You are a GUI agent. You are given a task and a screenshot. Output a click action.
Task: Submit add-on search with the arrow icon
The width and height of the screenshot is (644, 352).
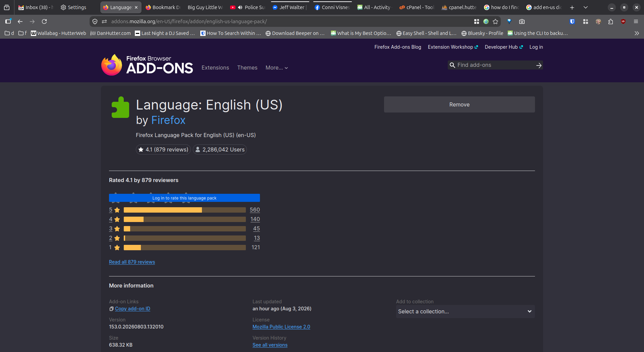click(539, 65)
